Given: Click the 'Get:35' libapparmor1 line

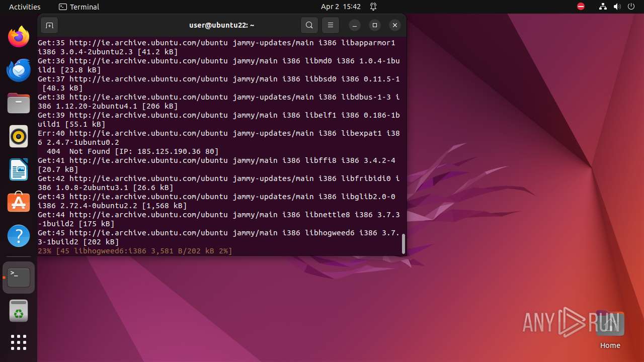Looking at the screenshot, I should (x=216, y=47).
